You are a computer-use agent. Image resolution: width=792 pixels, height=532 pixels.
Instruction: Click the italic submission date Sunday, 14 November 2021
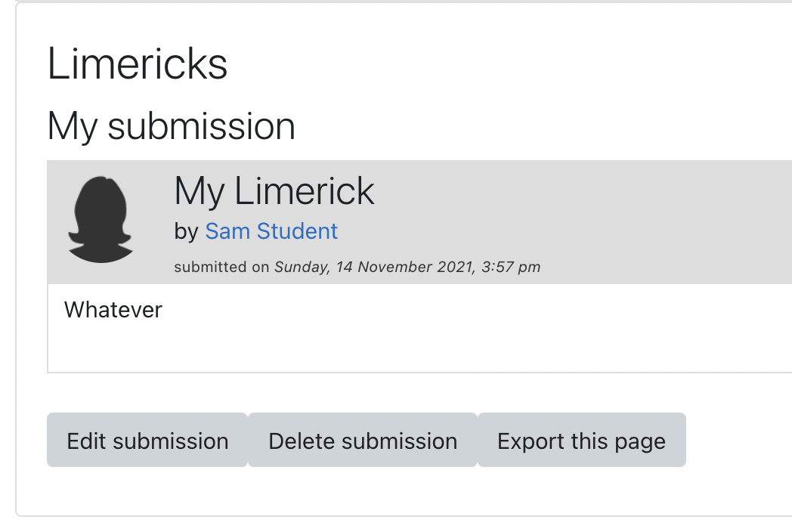[x=375, y=267]
